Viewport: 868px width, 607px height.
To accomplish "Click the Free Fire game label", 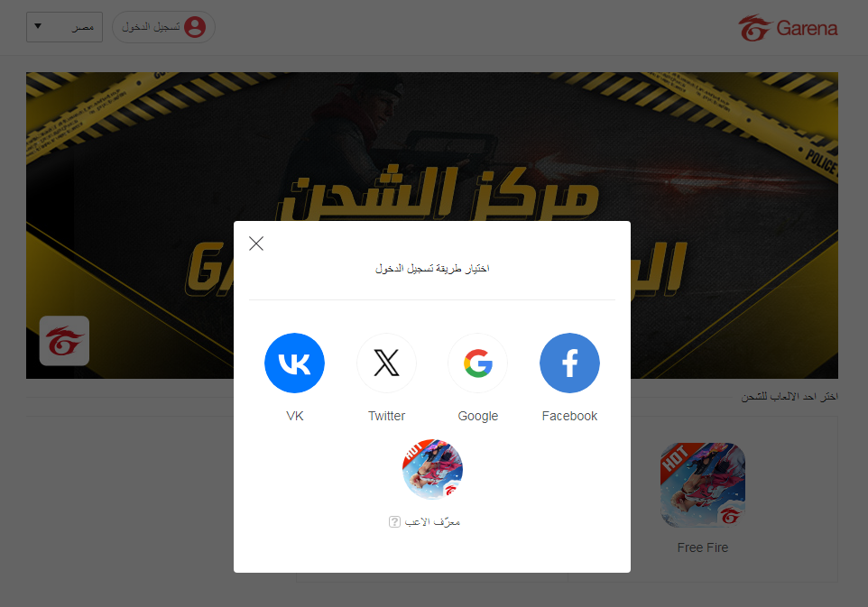I will click(x=703, y=547).
